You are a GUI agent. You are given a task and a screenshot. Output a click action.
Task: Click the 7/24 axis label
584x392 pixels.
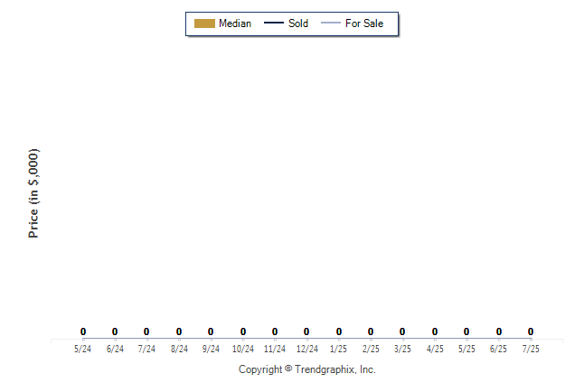pyautogui.click(x=146, y=349)
